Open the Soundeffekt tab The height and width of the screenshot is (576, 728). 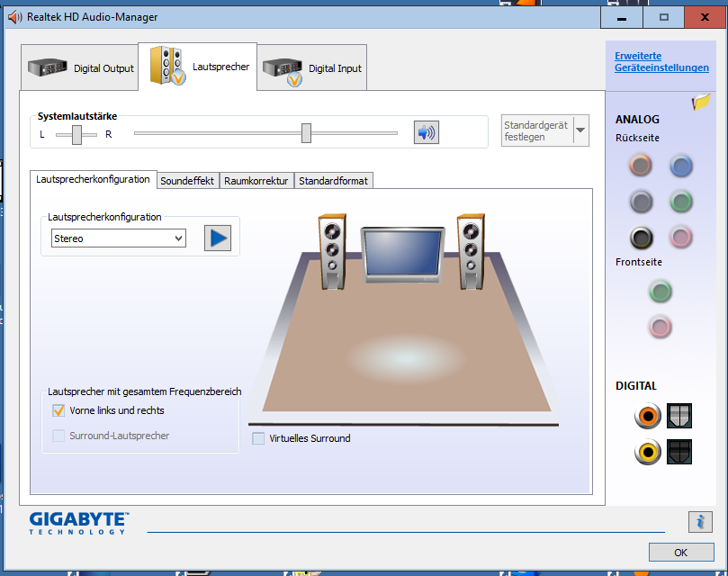click(187, 181)
